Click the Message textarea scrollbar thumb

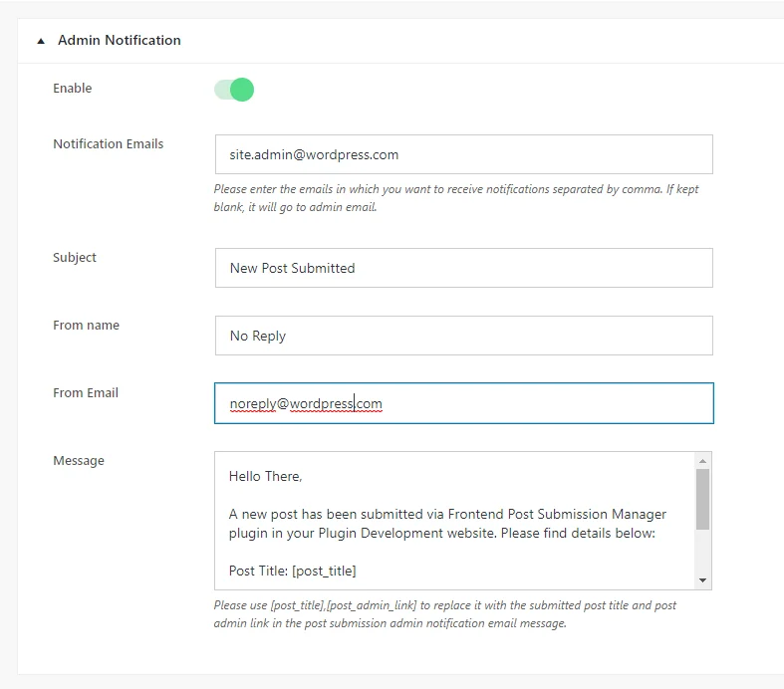(x=702, y=499)
